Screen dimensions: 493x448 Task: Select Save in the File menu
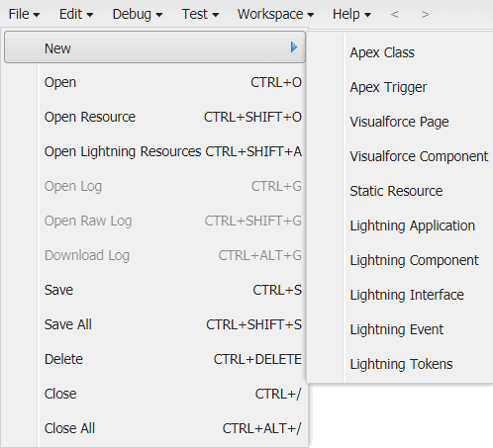tap(173, 290)
